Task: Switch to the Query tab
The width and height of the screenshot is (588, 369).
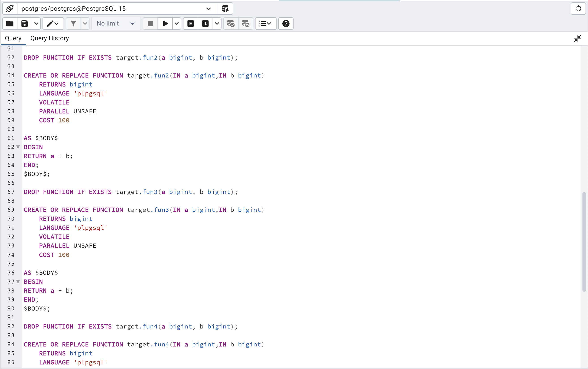Action: coord(13,38)
